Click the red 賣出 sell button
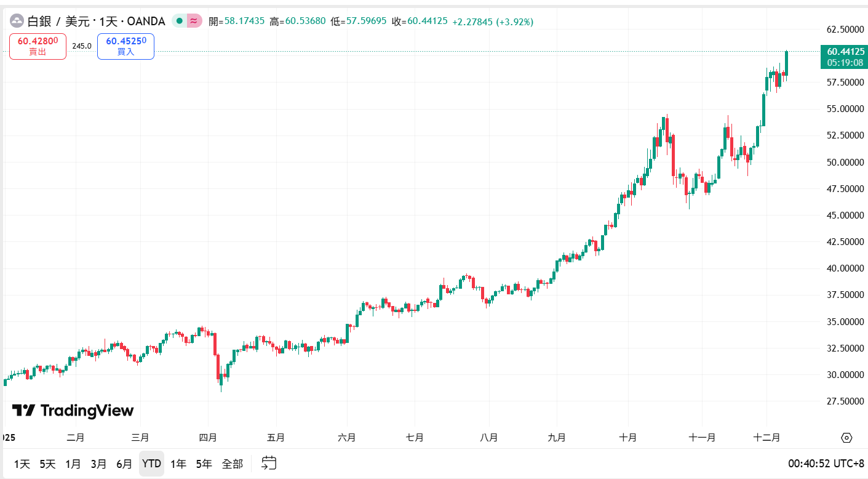 click(x=38, y=46)
